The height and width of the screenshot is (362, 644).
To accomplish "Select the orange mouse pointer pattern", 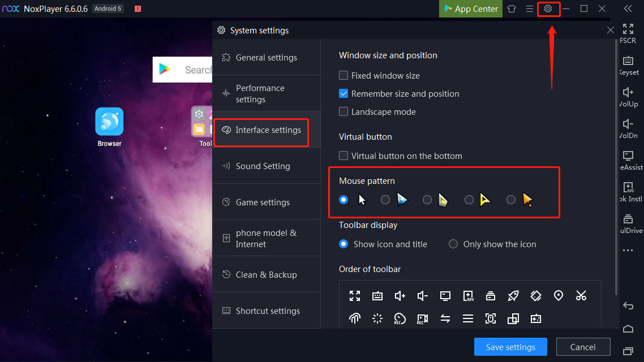I will click(511, 200).
